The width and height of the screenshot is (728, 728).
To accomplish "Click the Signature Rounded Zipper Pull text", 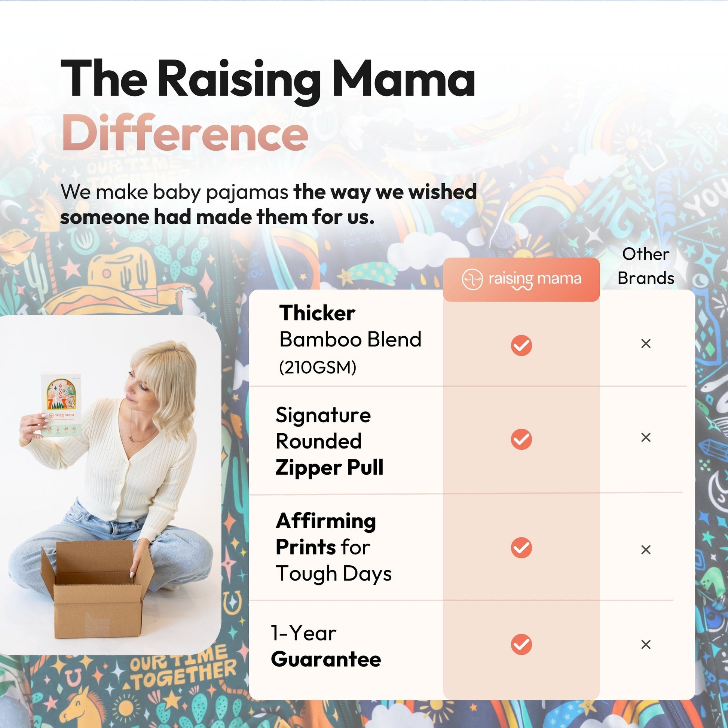I will (x=329, y=441).
